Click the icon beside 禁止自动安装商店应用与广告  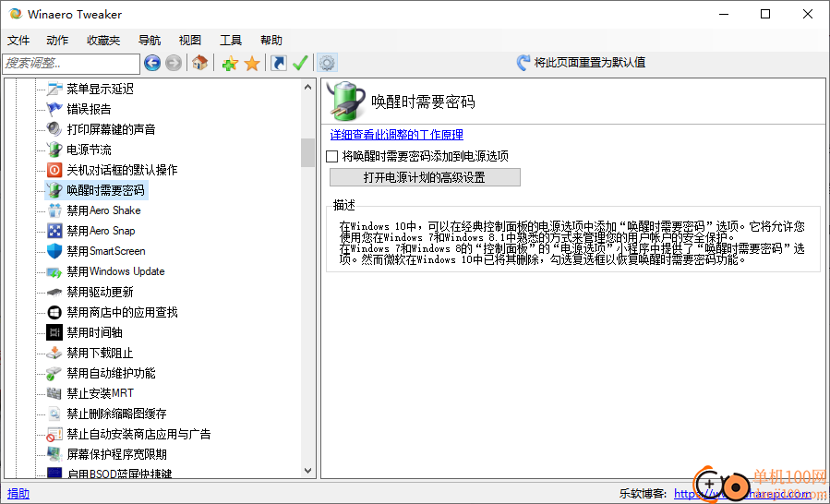click(54, 434)
